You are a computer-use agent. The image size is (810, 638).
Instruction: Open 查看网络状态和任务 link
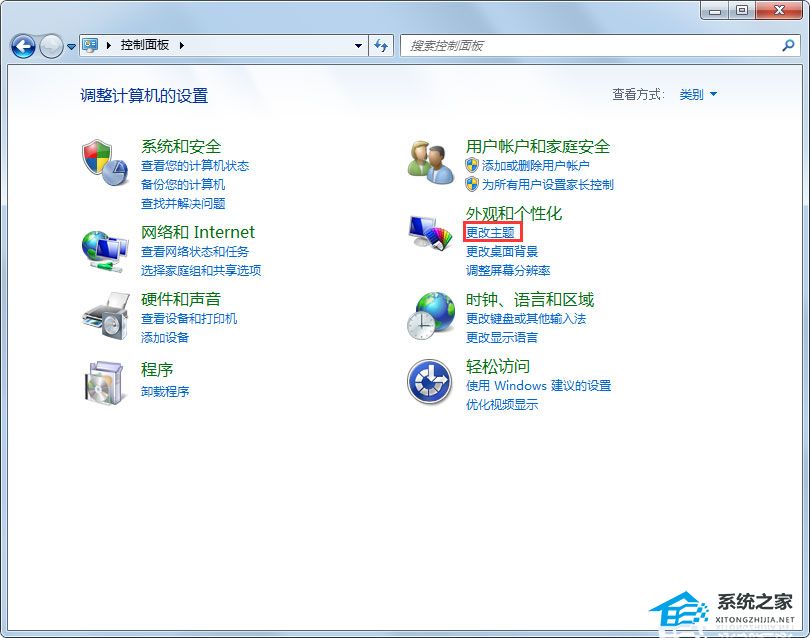pos(195,252)
